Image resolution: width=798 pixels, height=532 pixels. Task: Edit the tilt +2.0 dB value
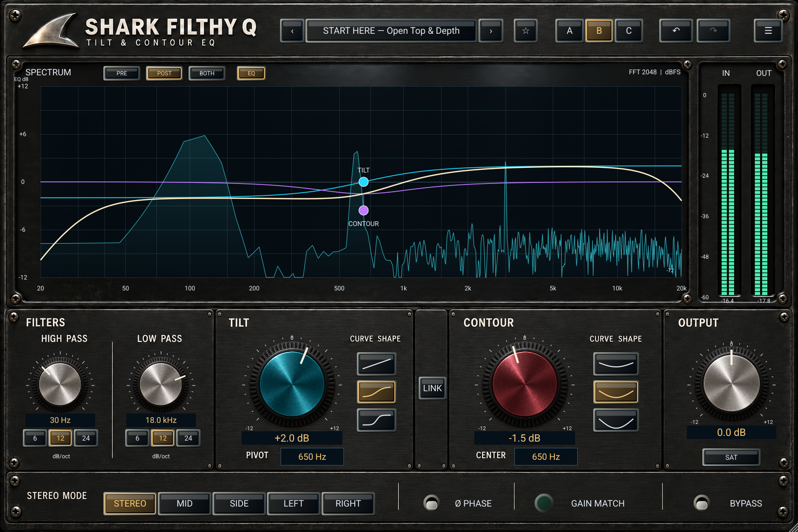click(x=292, y=438)
